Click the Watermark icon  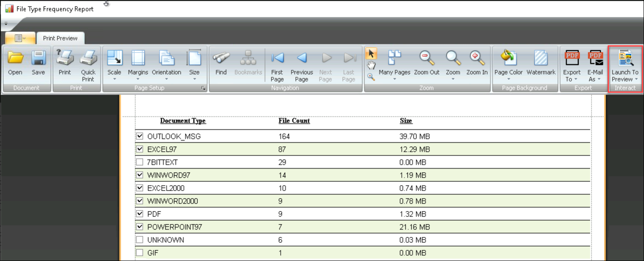(541, 57)
